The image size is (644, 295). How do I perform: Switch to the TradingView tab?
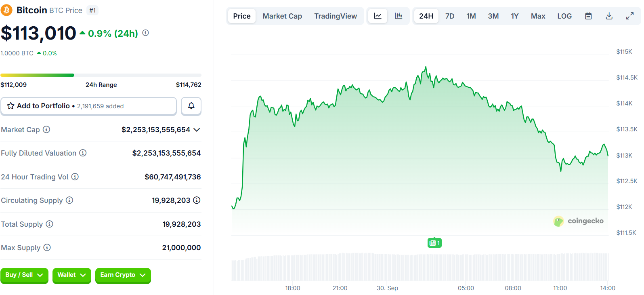[x=336, y=16]
